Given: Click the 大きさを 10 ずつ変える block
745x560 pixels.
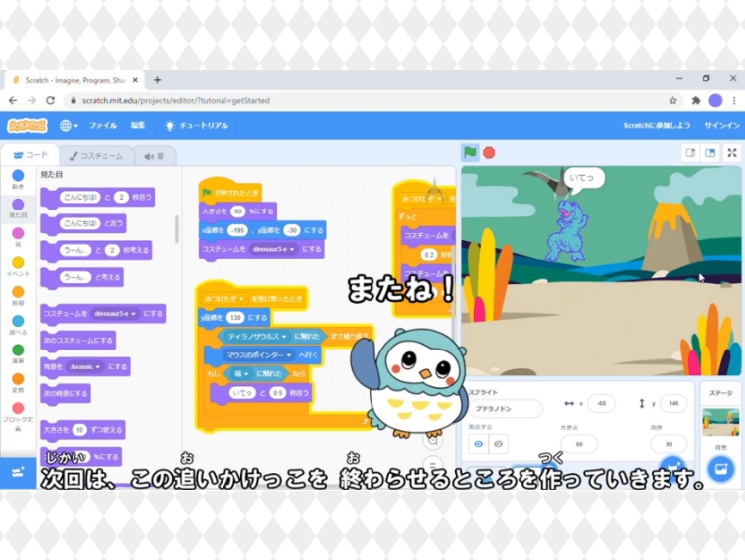Looking at the screenshot, I should pyautogui.click(x=83, y=430).
